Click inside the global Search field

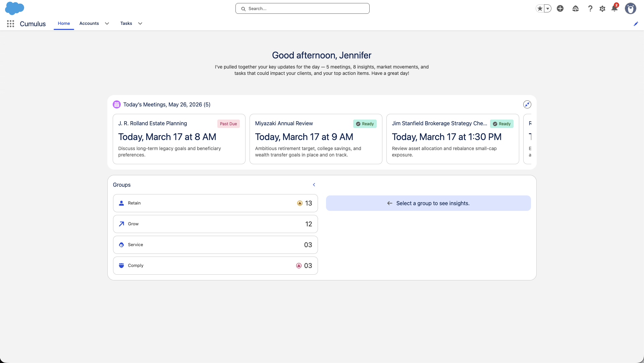point(302,8)
